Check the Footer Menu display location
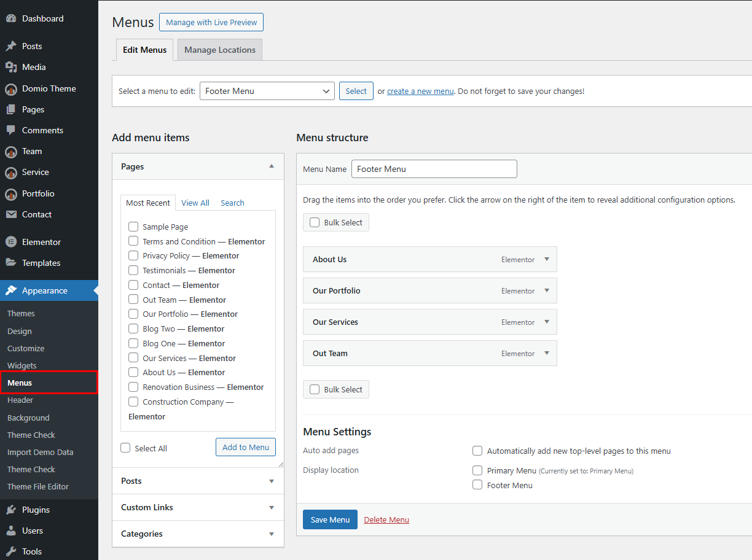This screenshot has width=752, height=560. [x=477, y=484]
